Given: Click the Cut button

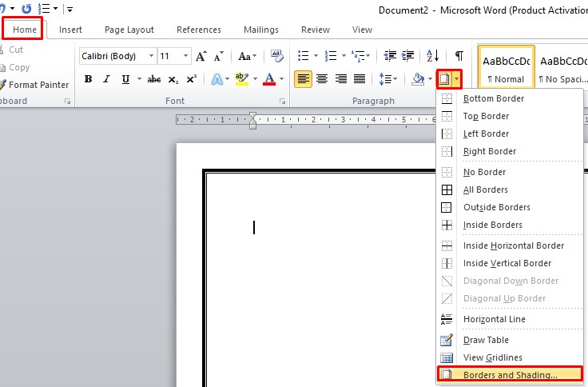Looking at the screenshot, I should [x=12, y=50].
